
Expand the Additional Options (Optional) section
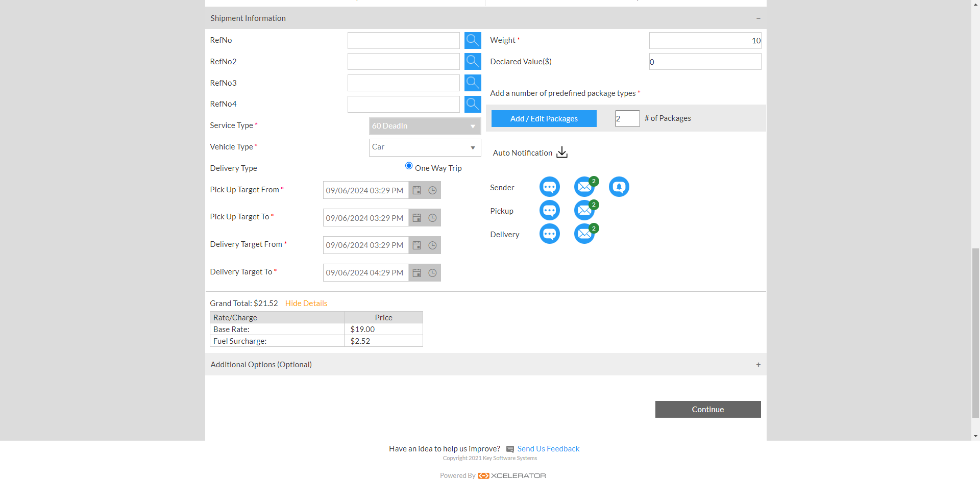pyautogui.click(x=758, y=365)
